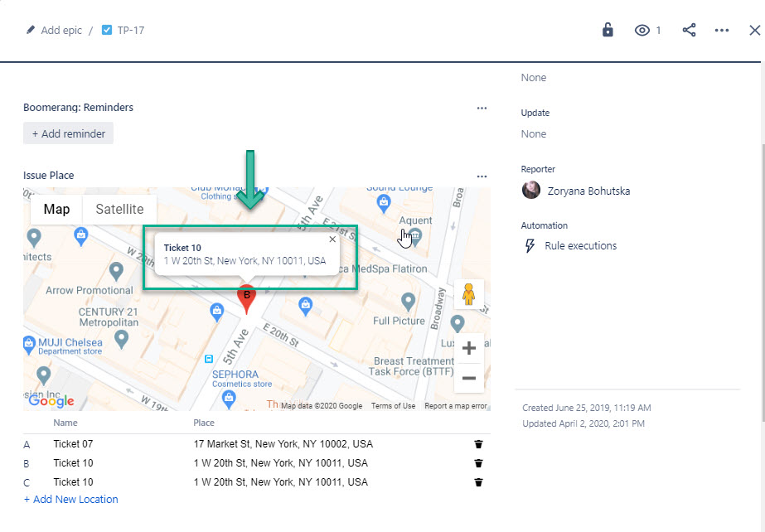Close the Ticket 10 info popup
Viewport: 765px width, 532px height.
(332, 239)
